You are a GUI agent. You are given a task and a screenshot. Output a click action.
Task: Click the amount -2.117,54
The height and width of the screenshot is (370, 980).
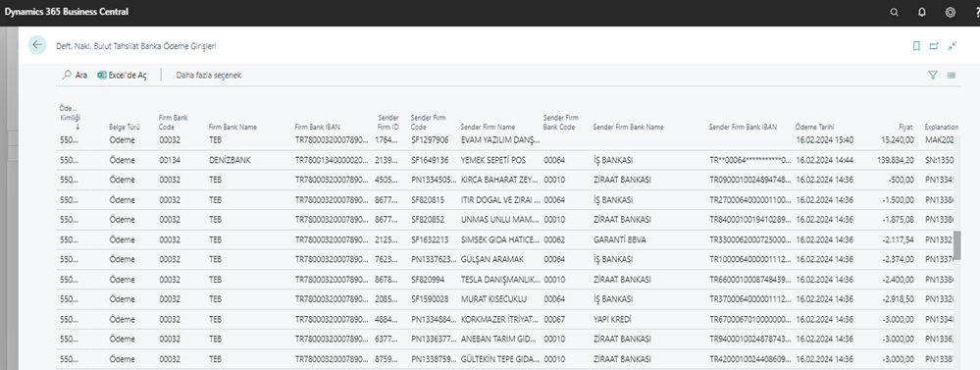tap(899, 239)
